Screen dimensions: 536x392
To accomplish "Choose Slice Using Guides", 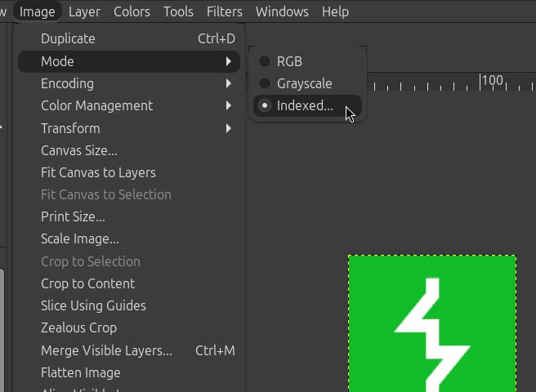I will click(x=129, y=305).
